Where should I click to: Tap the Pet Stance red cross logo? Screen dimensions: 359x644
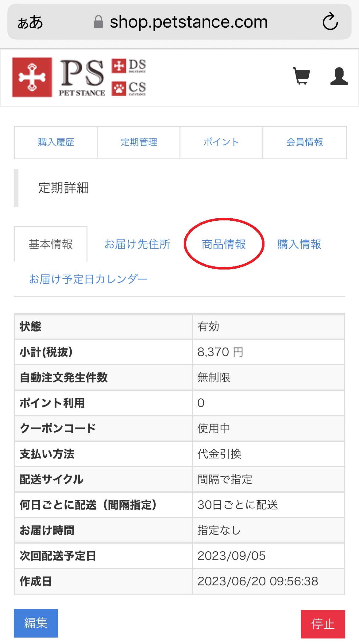[32, 77]
